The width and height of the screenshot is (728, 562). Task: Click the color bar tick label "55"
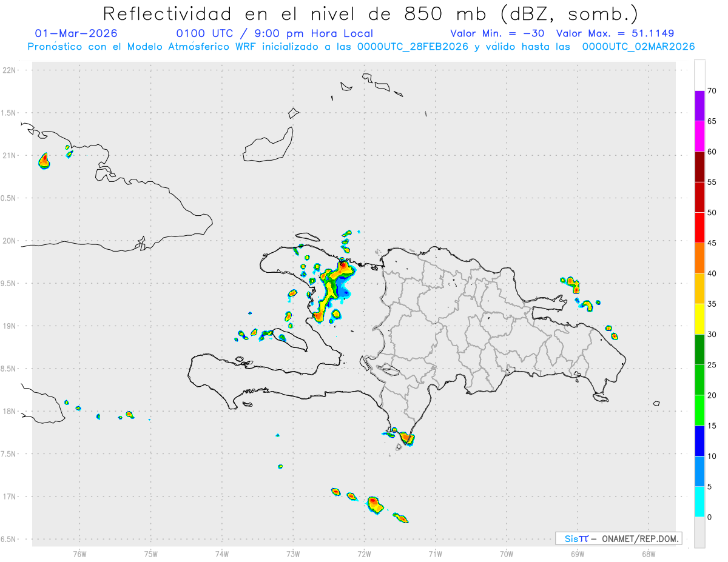pyautogui.click(x=712, y=182)
